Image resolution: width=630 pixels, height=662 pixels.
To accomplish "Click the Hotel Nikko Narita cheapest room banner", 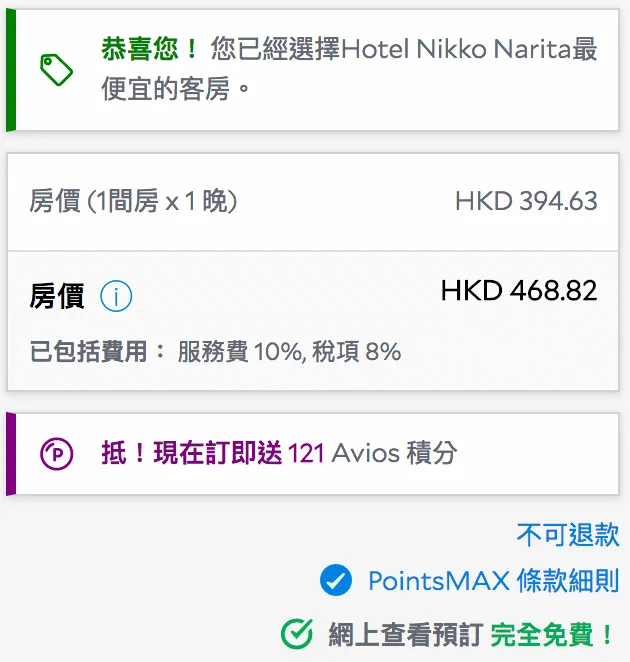I will [x=313, y=70].
